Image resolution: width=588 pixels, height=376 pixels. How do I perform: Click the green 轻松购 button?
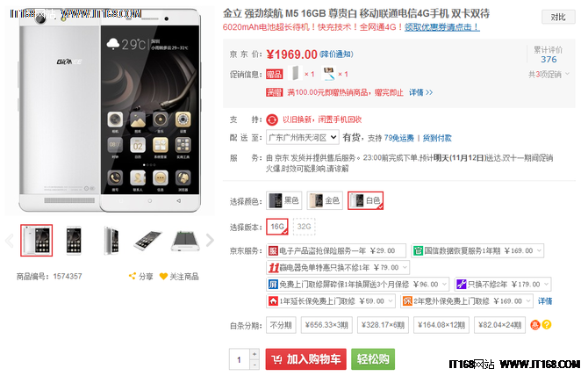373,359
